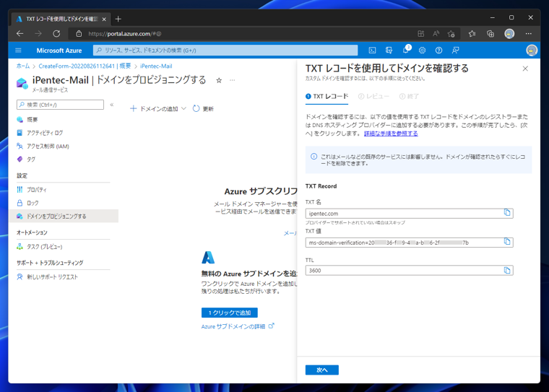
Task: Close the TXT レコード browser tab
Action: point(104,19)
